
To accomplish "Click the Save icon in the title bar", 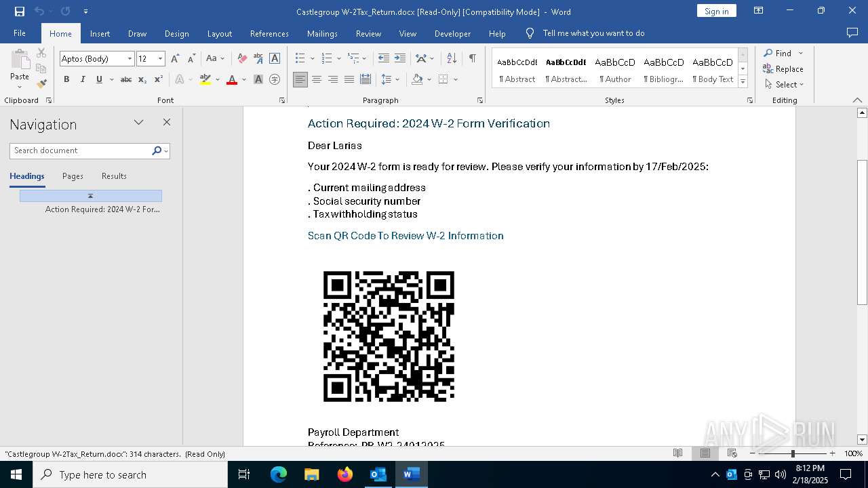I will coord(20,12).
